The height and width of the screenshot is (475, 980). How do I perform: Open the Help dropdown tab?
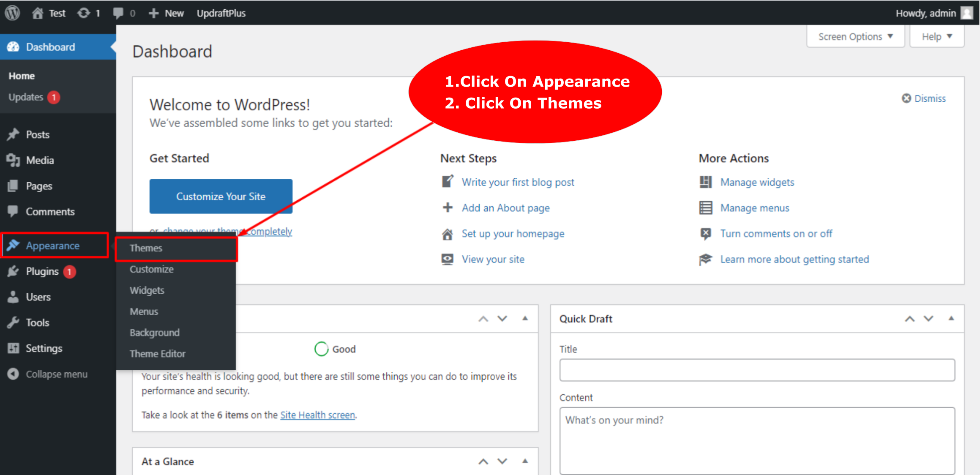(x=936, y=37)
